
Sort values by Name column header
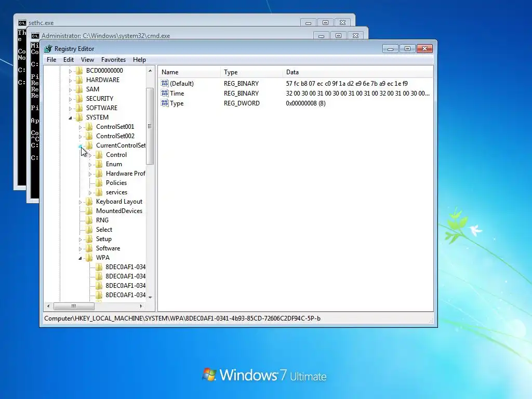pos(189,72)
